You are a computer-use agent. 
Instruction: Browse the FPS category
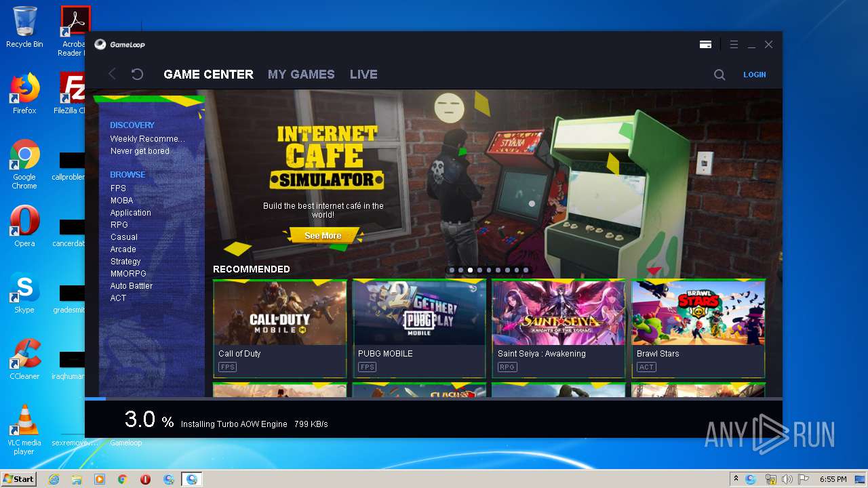tap(118, 188)
